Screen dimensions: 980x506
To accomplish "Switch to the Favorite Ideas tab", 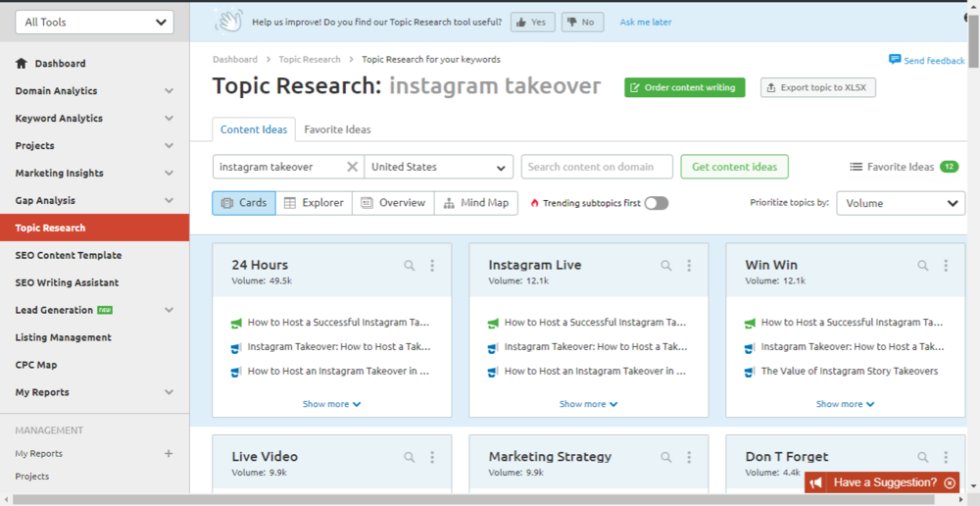I will 337,129.
